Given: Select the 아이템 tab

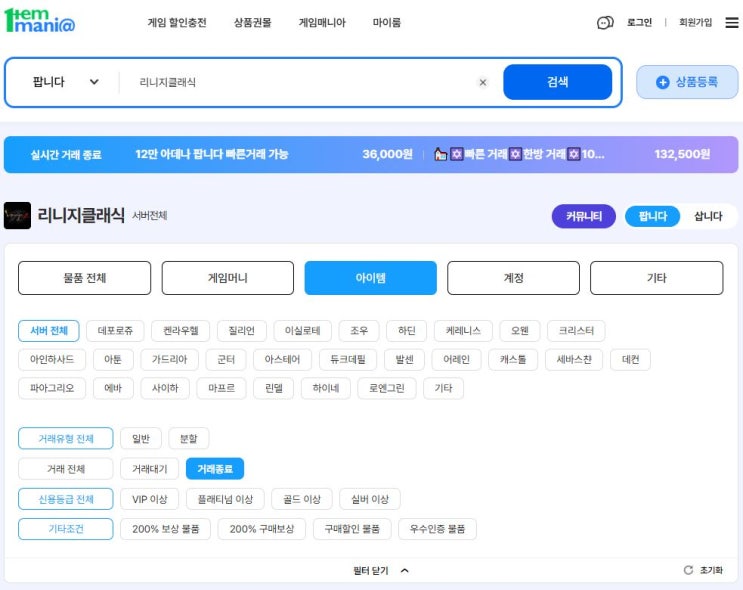Looking at the screenshot, I should [371, 278].
